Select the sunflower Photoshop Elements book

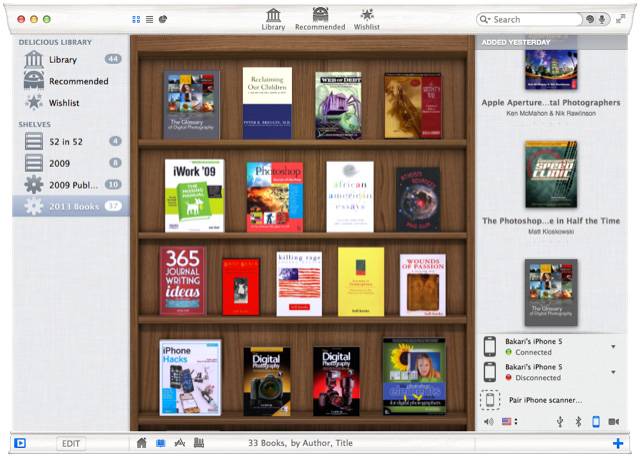pos(414,376)
